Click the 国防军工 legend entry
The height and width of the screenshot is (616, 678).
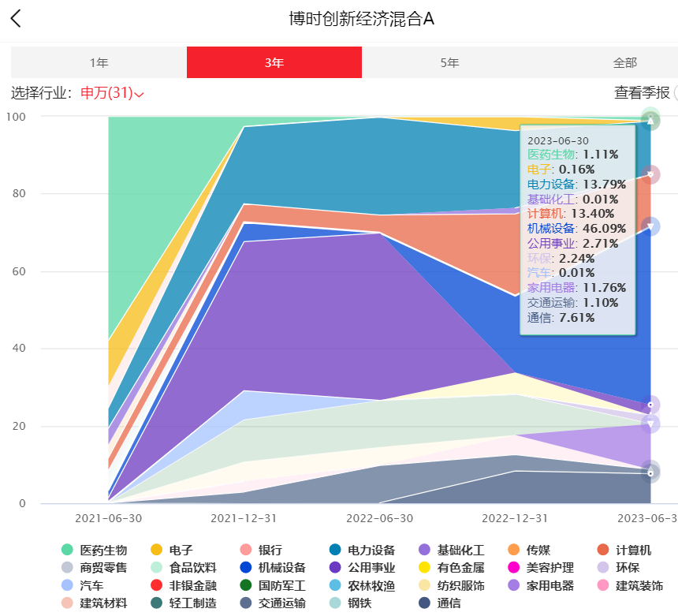click(274, 585)
